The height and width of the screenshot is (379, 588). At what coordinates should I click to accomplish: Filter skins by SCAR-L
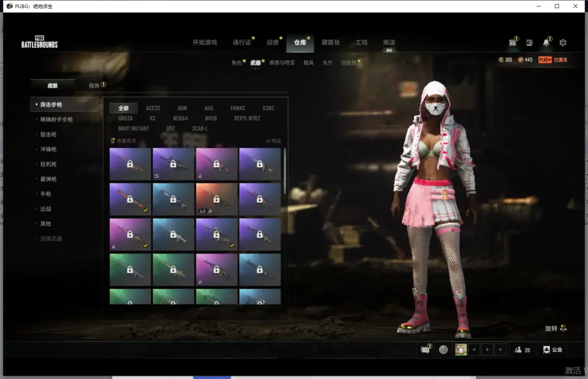pyautogui.click(x=200, y=128)
